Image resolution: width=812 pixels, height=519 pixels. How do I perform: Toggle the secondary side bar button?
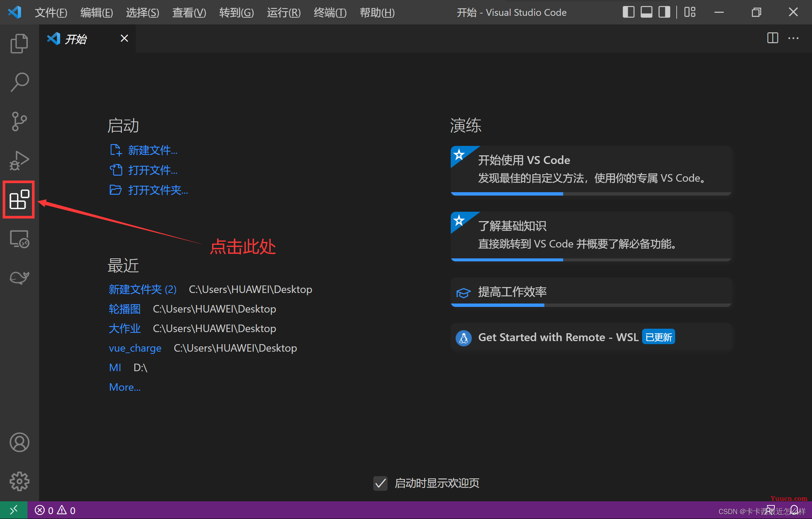coord(664,12)
